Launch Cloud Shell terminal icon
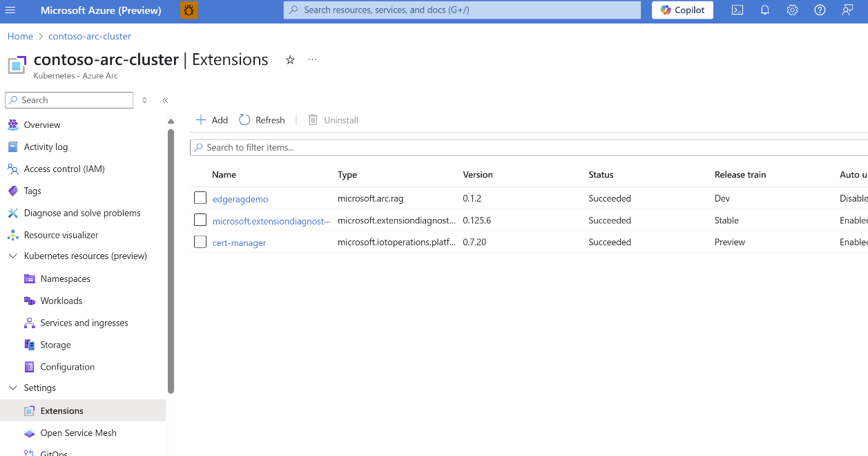 tap(737, 10)
